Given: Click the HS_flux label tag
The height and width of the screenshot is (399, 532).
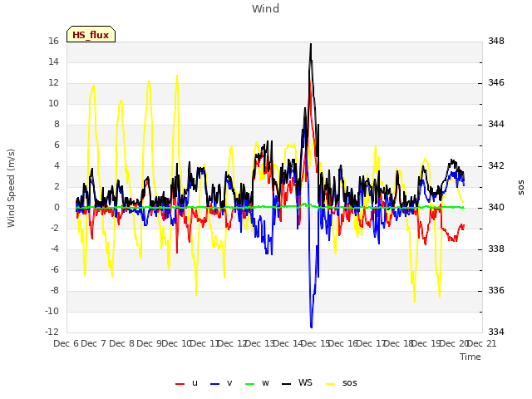Looking at the screenshot, I should click(91, 34).
